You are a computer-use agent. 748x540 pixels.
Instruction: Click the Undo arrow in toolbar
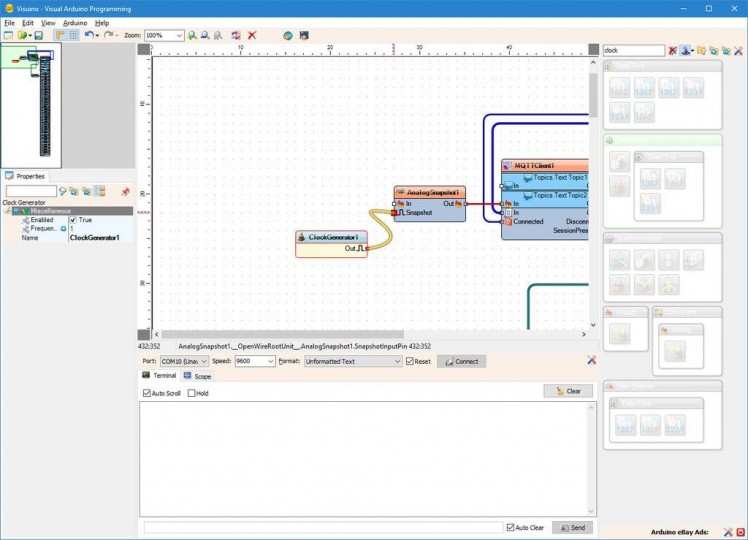tap(89, 35)
